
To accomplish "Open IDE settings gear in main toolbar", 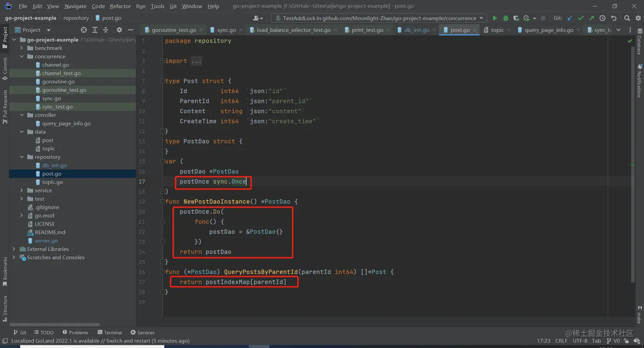I will click(638, 18).
